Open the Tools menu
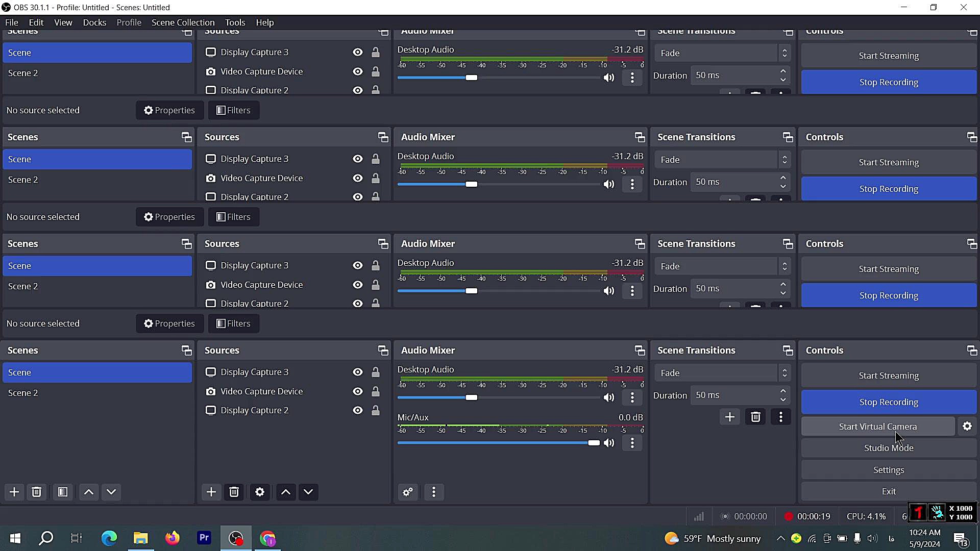Image resolution: width=980 pixels, height=551 pixels. [235, 22]
